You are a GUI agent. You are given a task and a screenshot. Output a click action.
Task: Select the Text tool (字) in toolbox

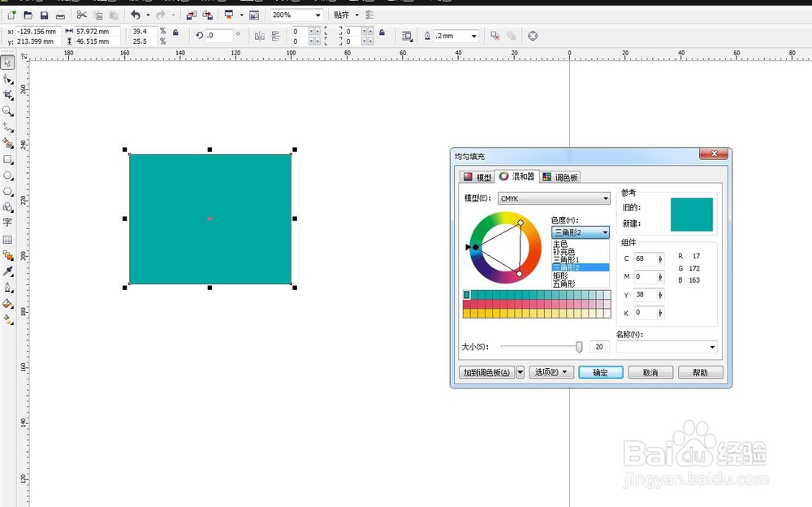tap(8, 223)
